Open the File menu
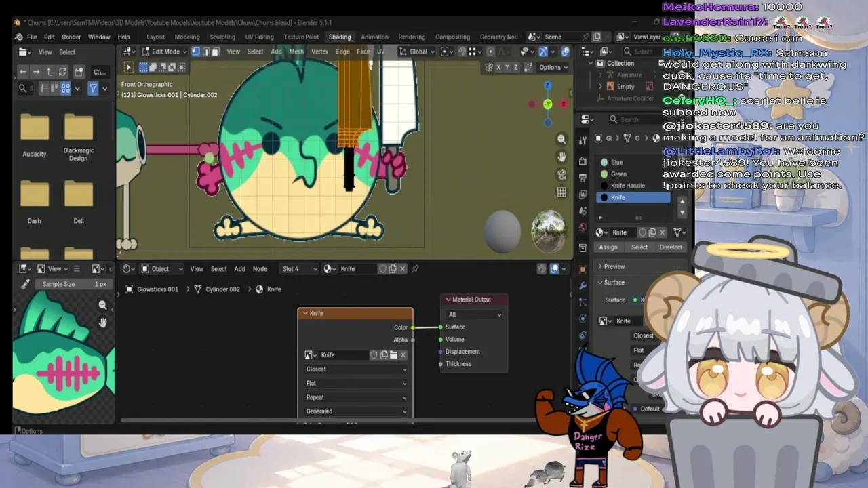Viewport: 868px width, 488px height. (32, 37)
